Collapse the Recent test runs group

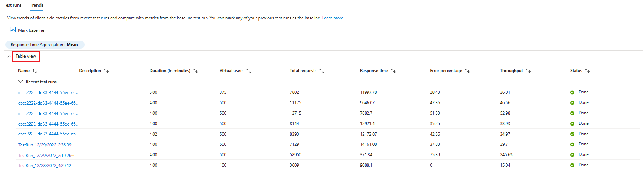click(x=21, y=82)
